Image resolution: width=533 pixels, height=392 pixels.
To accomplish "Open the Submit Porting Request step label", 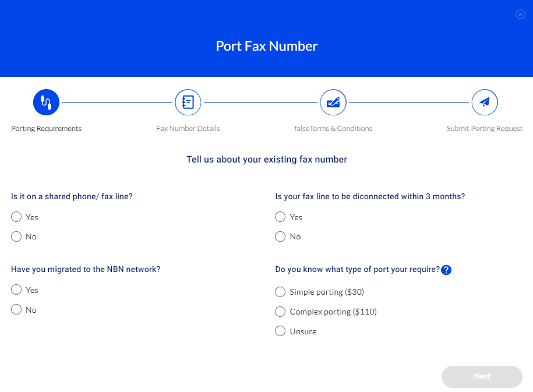I will 485,129.
